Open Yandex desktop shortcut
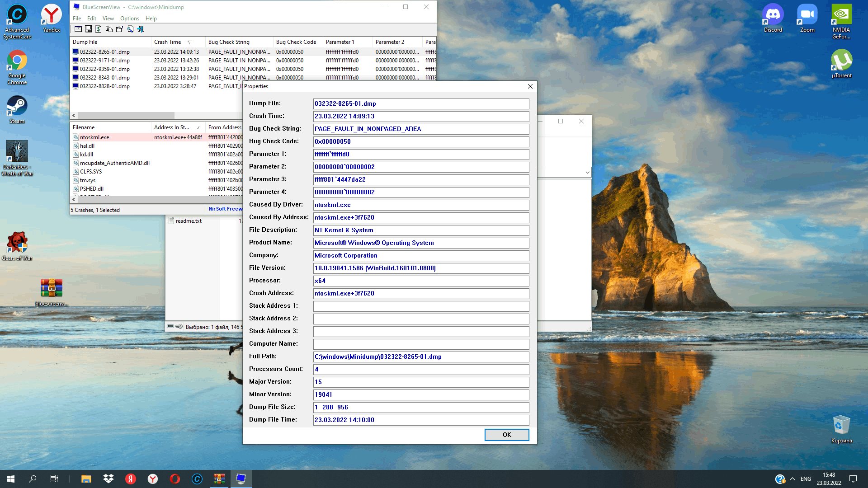Screen dimensions: 868x488 coord(52,19)
